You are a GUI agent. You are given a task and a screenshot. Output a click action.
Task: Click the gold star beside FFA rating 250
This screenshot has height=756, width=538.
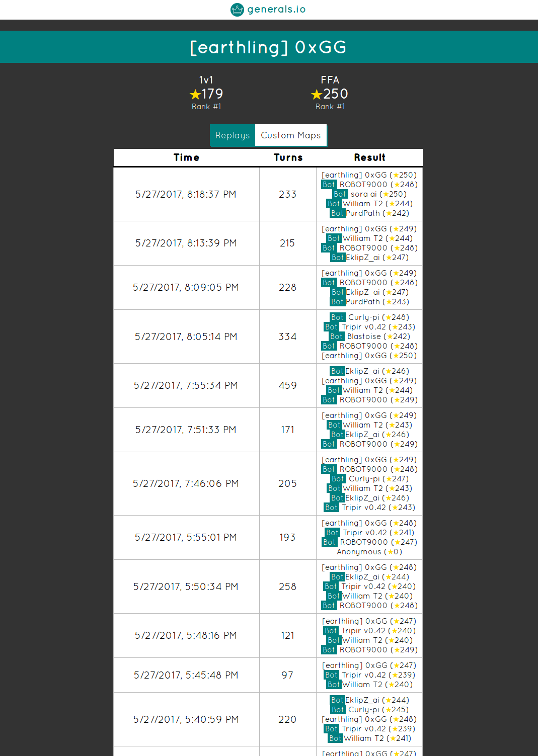coord(317,95)
